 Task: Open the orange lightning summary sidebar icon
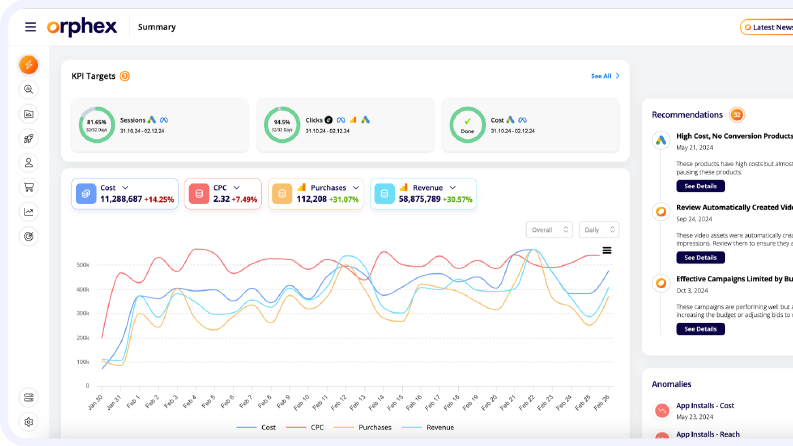pyautogui.click(x=29, y=65)
